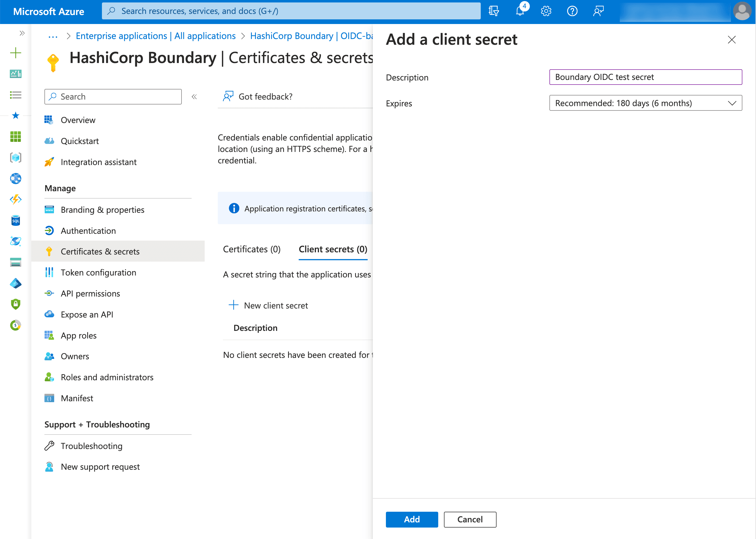Open the App Services globe icon
Viewport: 756px width, 539px height.
point(16,179)
